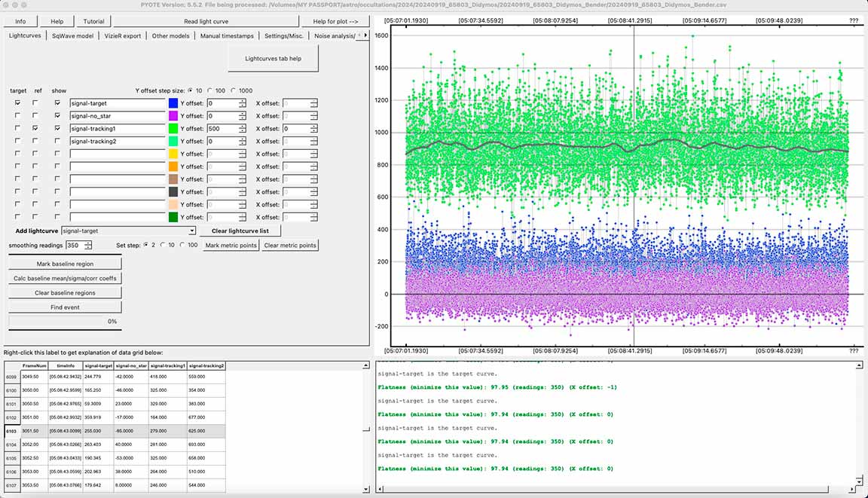
Task: Open the Other models tab
Action: point(170,36)
